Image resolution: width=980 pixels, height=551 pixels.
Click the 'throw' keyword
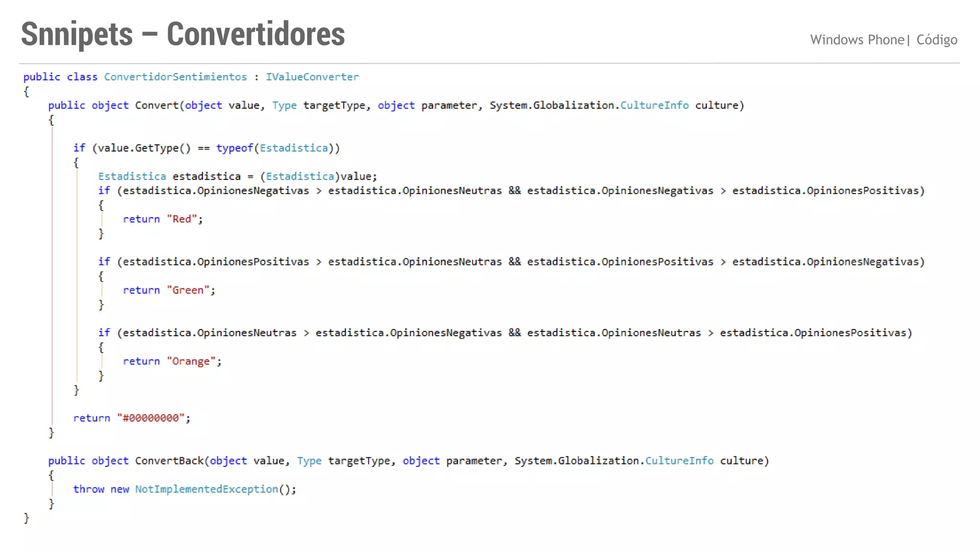pyautogui.click(x=89, y=489)
